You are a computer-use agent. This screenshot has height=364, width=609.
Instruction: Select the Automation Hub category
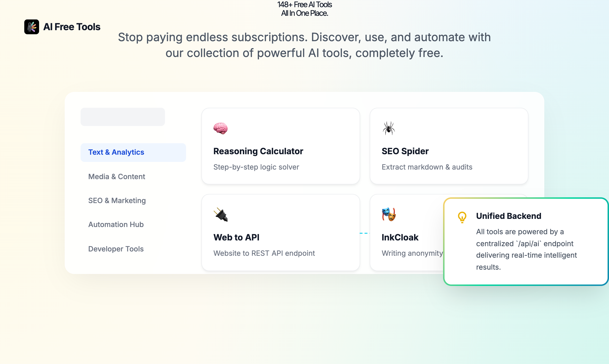click(x=116, y=224)
